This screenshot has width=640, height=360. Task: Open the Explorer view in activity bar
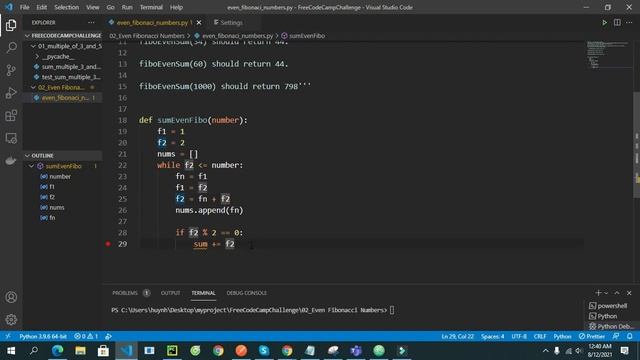[x=11, y=25]
